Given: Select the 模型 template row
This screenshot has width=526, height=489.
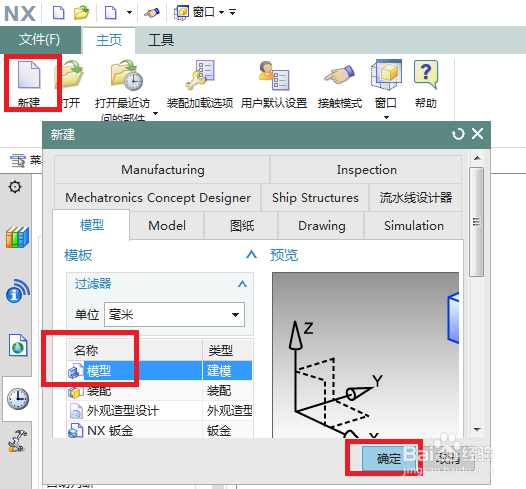Looking at the screenshot, I should point(160,371).
